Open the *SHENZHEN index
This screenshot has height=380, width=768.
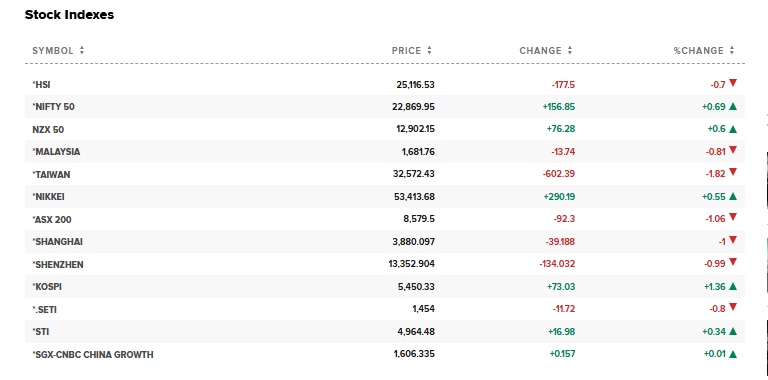58,264
